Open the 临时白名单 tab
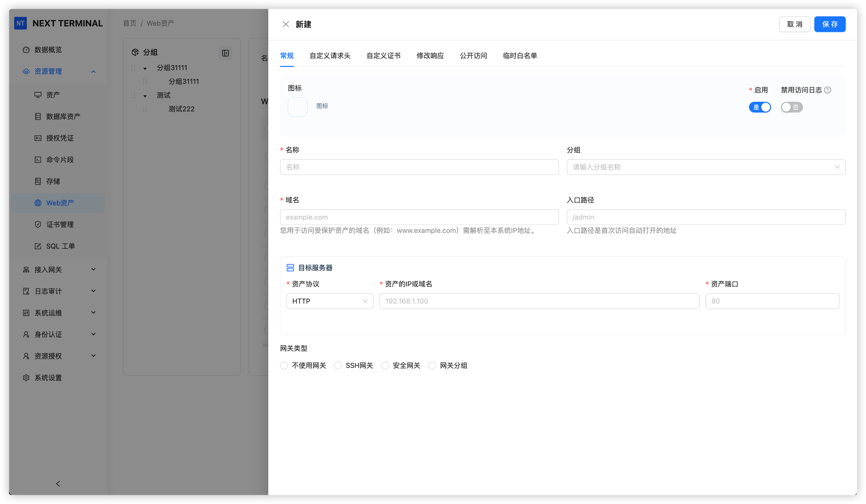 [520, 56]
